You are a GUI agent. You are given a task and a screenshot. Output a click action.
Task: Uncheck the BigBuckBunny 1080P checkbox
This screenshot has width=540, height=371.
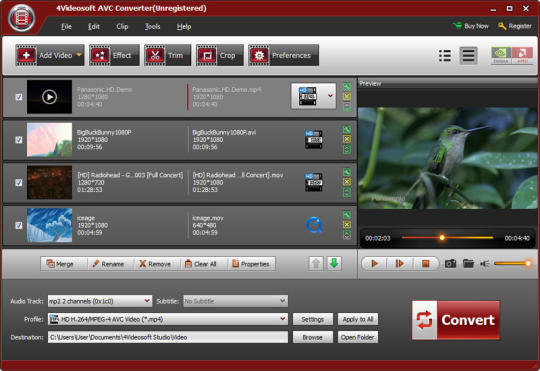(x=19, y=140)
